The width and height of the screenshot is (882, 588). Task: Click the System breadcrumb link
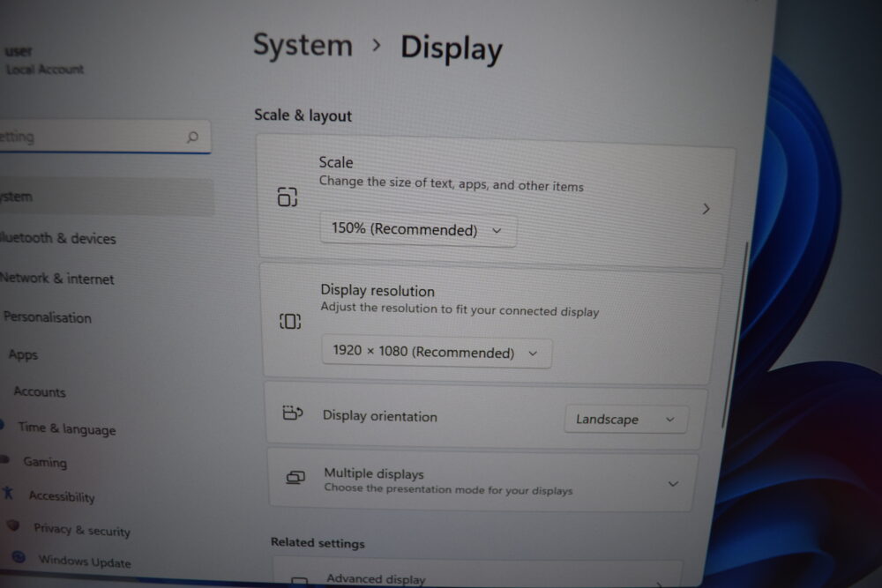point(303,44)
